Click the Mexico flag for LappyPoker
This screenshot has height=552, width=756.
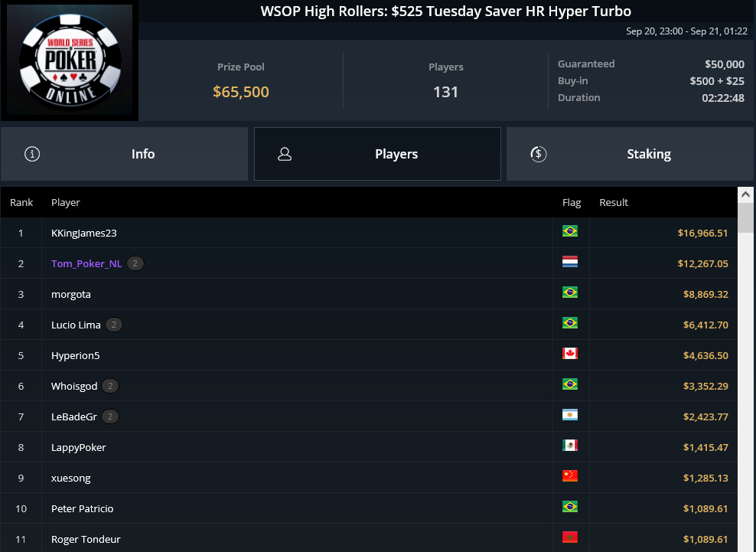pyautogui.click(x=570, y=446)
